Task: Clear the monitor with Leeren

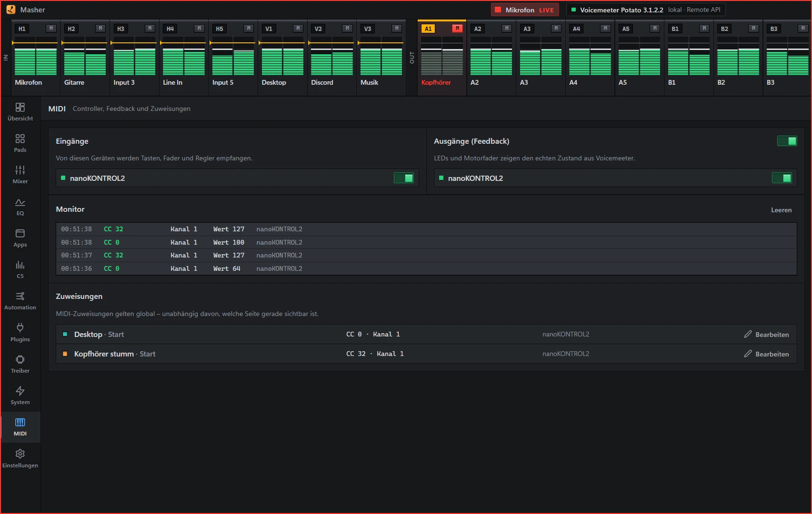Action: point(782,210)
